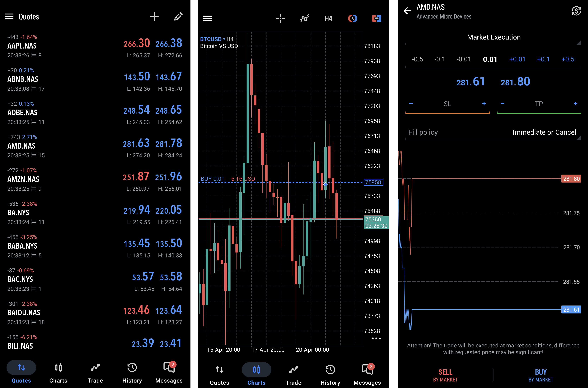Open Trade tab in Quotes panel navbar
The width and height of the screenshot is (588, 388).
(95, 373)
